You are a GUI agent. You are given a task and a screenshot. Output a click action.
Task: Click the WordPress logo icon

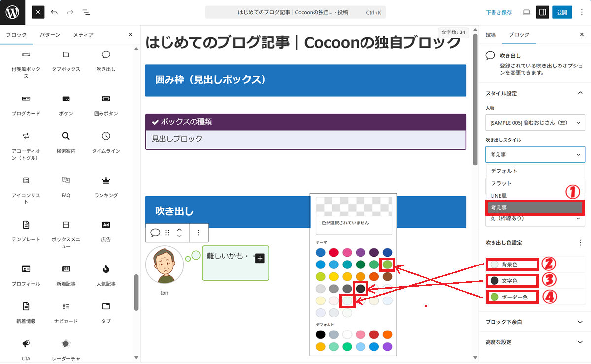[12, 12]
